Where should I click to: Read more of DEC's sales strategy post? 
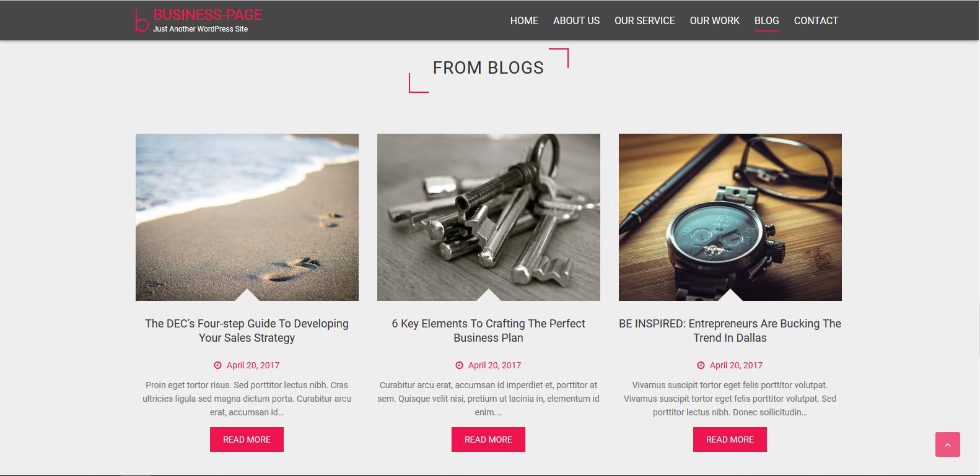(247, 439)
